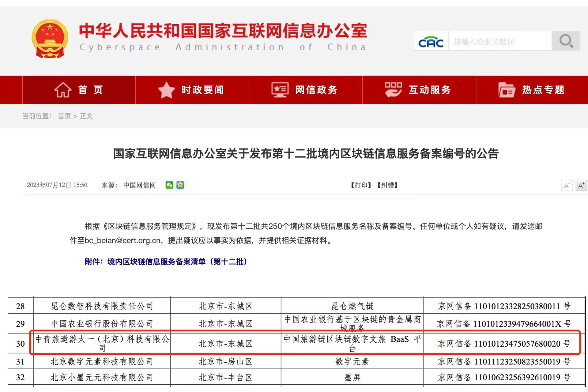Click service name 中国旅游链区块链数字文旅 BaaS 平台
The height and width of the screenshot is (392, 588).
[x=352, y=344]
